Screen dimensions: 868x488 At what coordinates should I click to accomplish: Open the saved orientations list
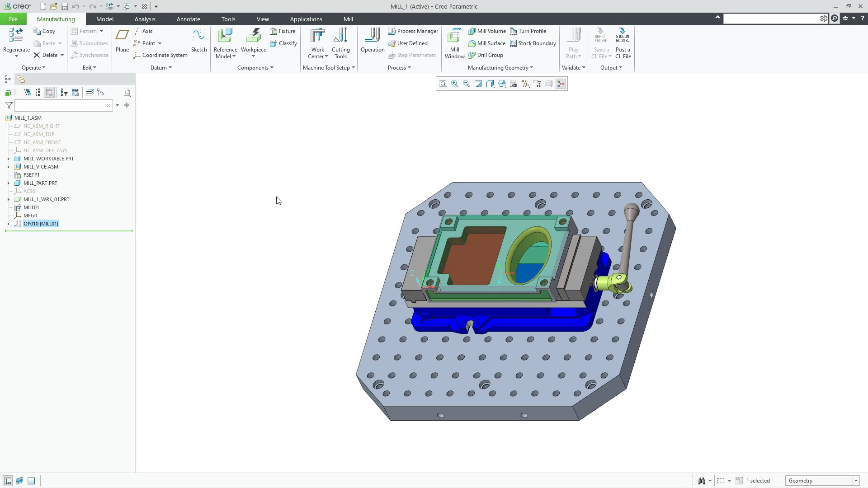pyautogui.click(x=502, y=84)
